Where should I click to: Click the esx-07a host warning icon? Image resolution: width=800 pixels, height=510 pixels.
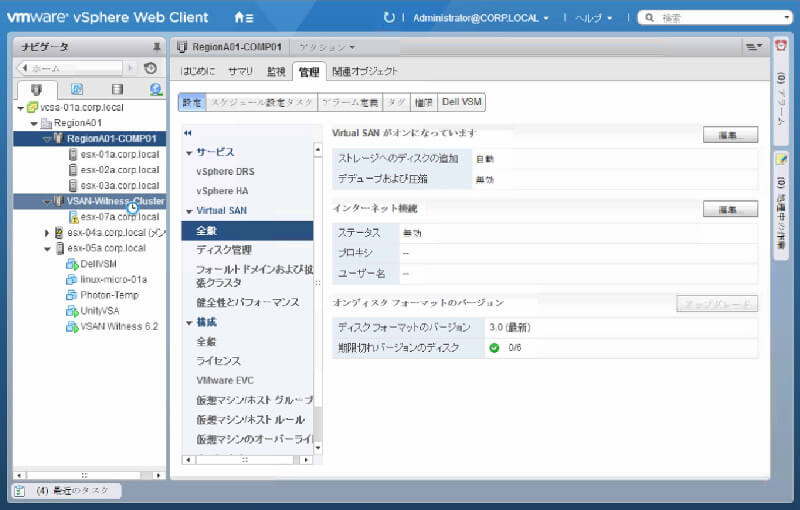coord(73,217)
